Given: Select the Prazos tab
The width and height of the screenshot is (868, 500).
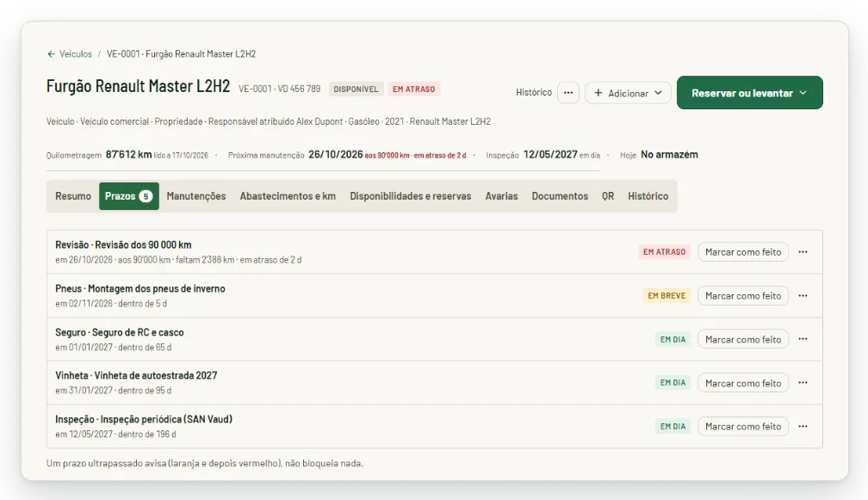Looking at the screenshot, I should click(x=129, y=196).
